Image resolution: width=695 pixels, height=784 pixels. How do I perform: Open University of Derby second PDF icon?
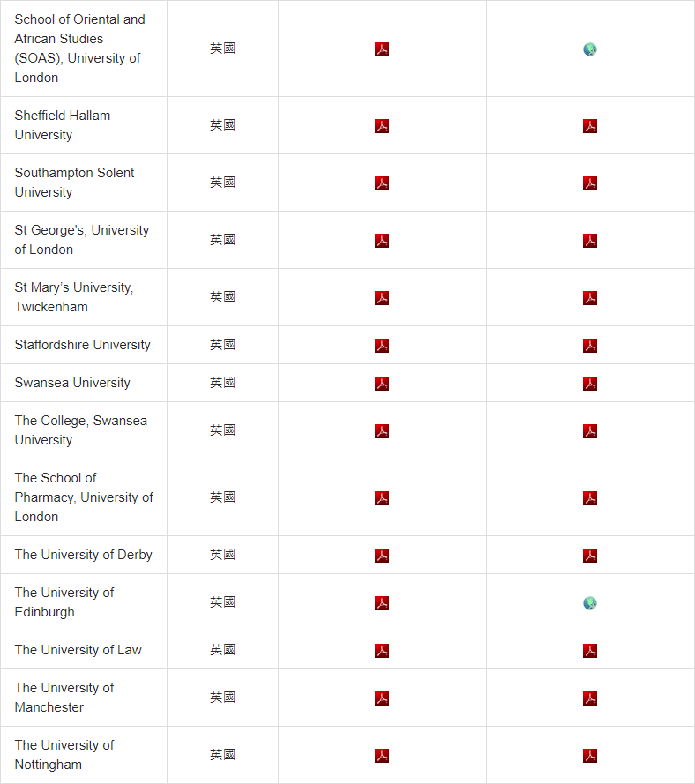pos(590,556)
